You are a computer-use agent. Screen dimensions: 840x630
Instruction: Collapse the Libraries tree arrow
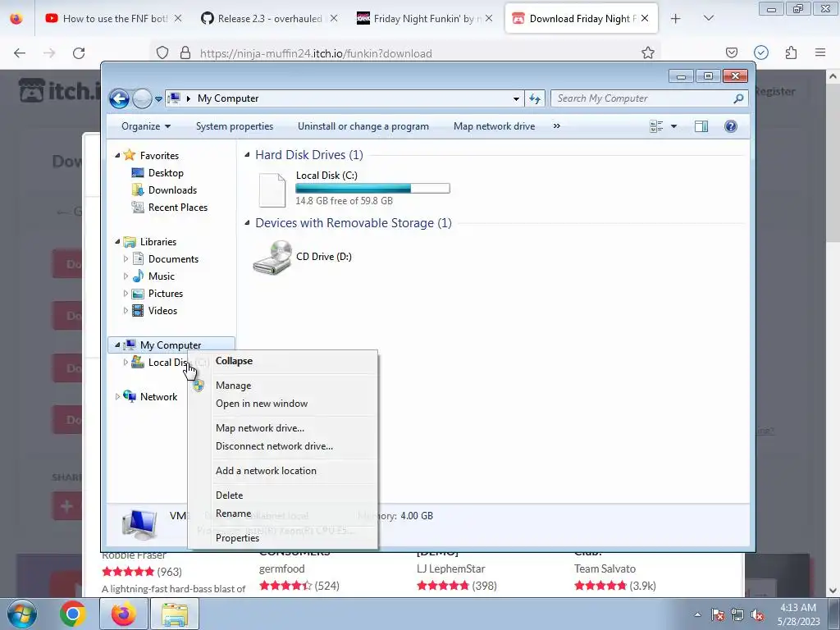117,242
